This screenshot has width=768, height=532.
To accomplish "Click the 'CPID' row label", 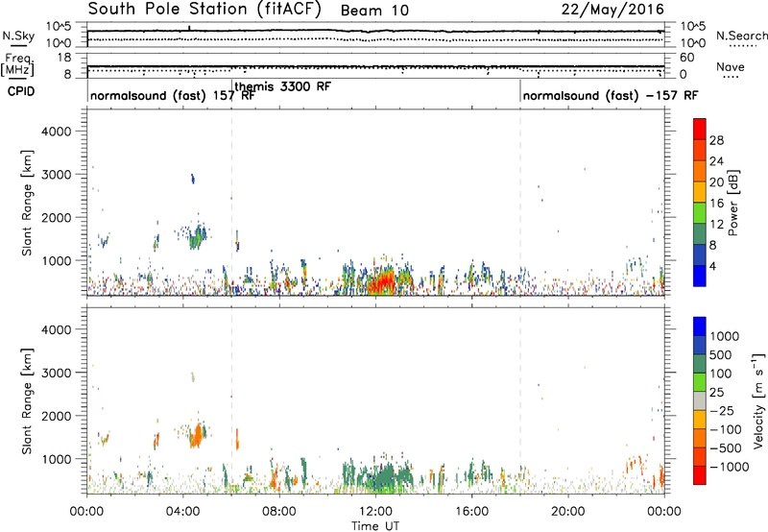I will click(21, 91).
